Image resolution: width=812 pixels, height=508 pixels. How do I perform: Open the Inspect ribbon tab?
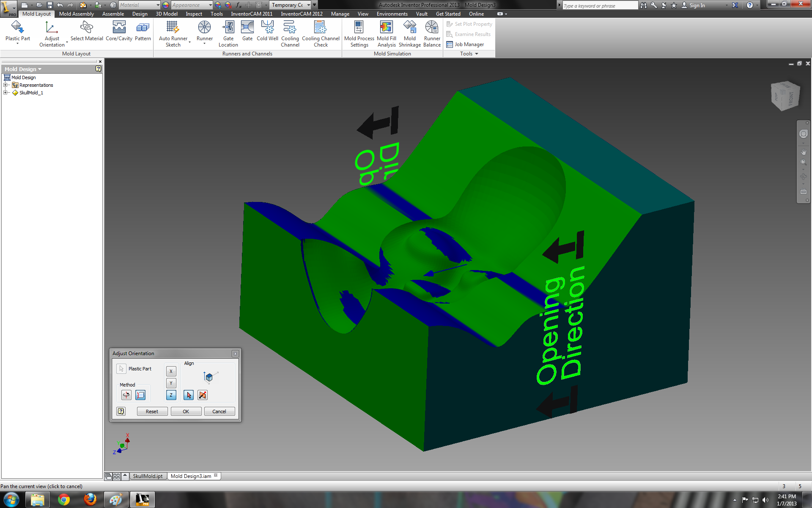[194, 14]
